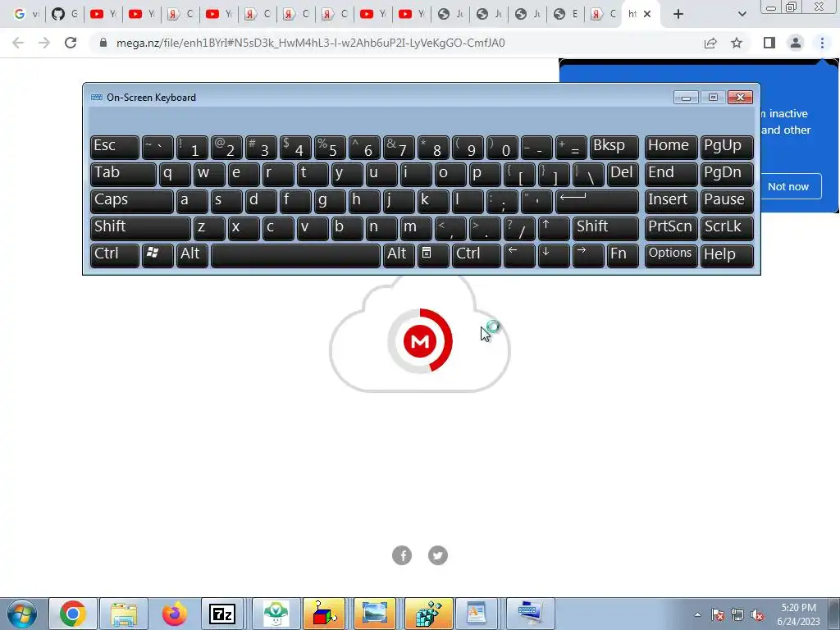Screen dimensions: 840x630
Task: Tap the Pause key
Action: 727,202
